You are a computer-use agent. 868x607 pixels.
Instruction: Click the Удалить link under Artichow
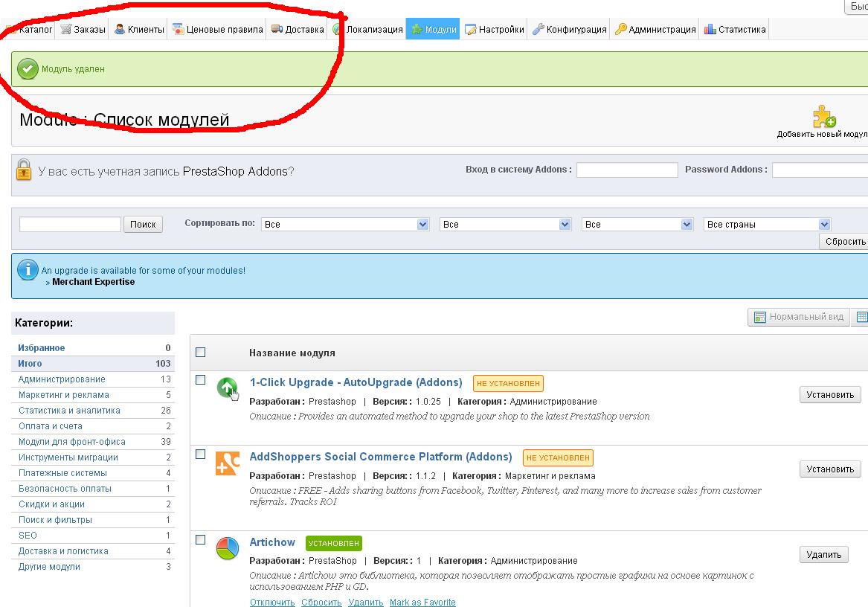365,602
